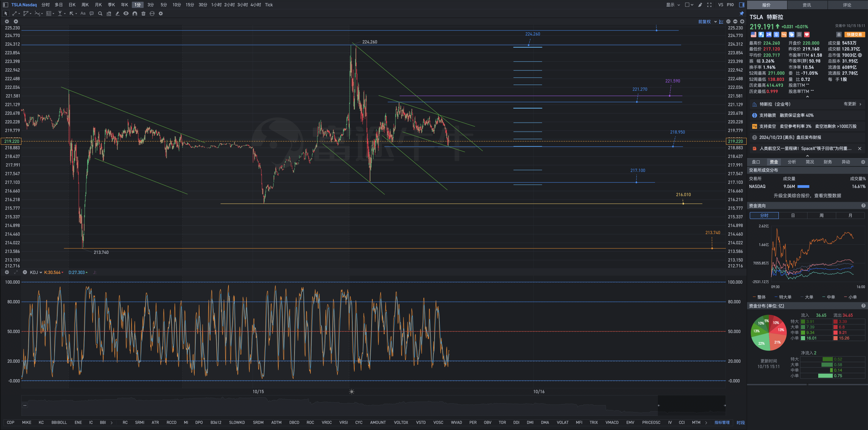The height and width of the screenshot is (430, 868).
Task: Switch to 财务 sub-tab
Action: [x=828, y=162]
